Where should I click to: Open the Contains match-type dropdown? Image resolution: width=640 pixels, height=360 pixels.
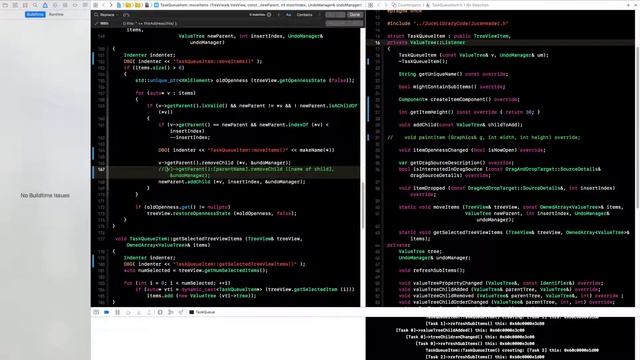[x=304, y=15]
